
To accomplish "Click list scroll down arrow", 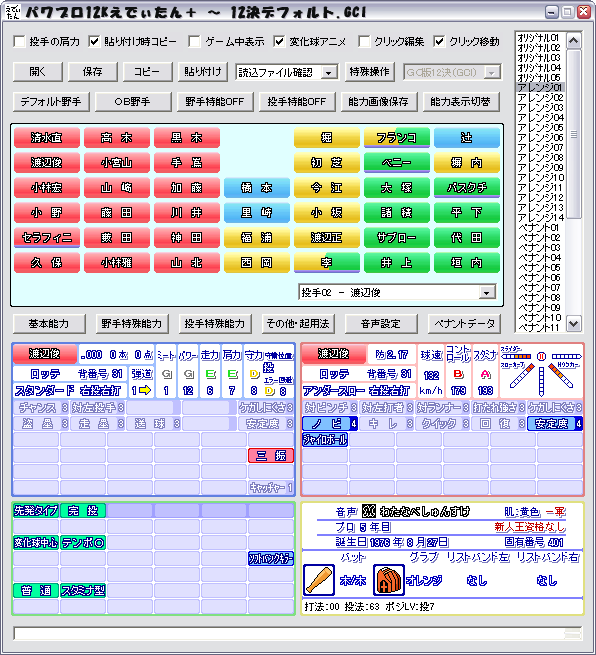I will (x=574, y=323).
